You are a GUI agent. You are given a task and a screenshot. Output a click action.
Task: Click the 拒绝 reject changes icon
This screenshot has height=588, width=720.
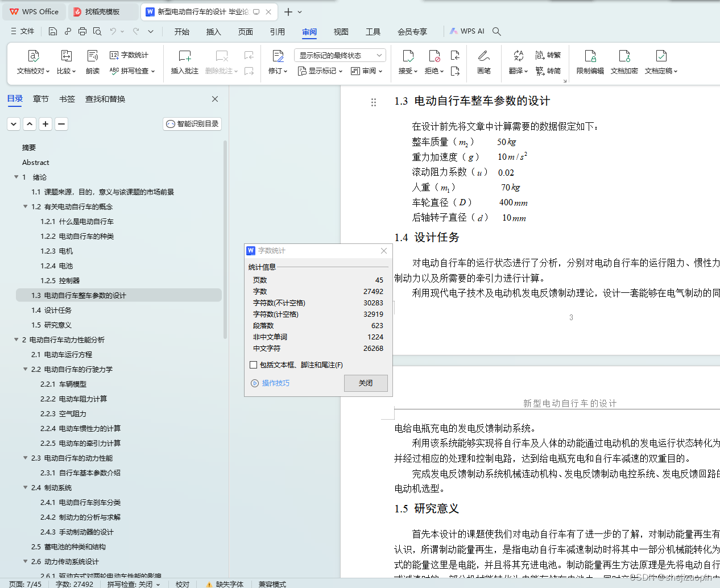tap(434, 56)
